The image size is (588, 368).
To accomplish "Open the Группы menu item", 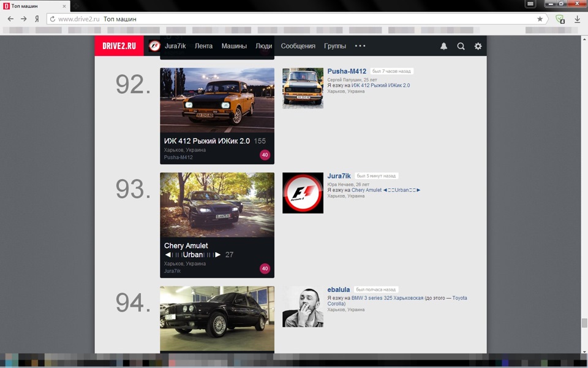I will [x=335, y=46].
